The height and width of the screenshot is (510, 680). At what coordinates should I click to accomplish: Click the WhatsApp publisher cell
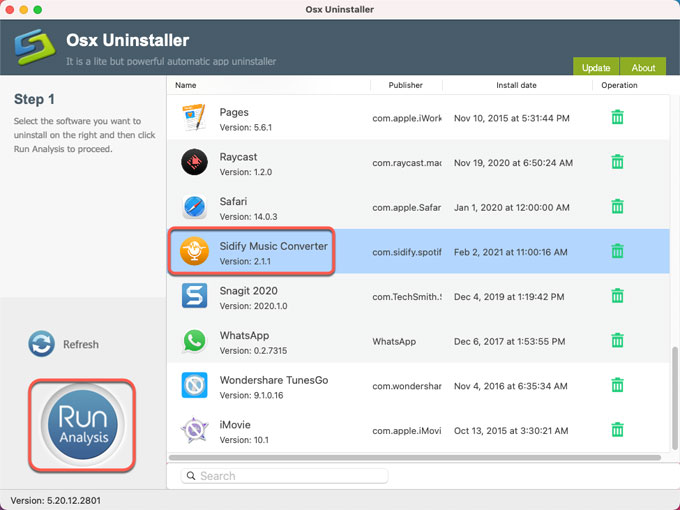394,341
